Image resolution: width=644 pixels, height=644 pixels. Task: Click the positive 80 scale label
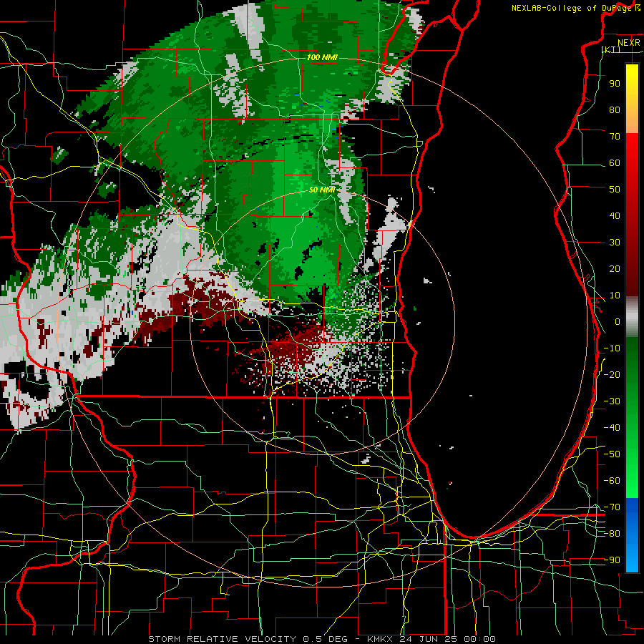pyautogui.click(x=615, y=109)
